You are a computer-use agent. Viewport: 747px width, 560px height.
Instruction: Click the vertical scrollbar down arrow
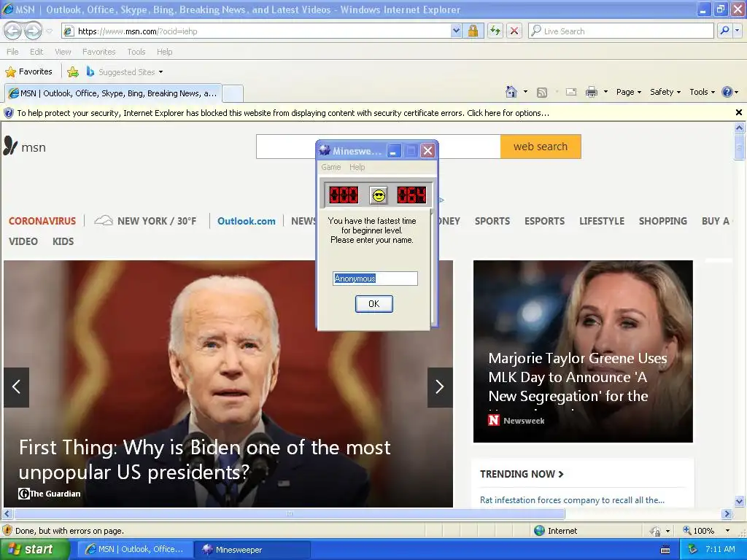pyautogui.click(x=740, y=501)
